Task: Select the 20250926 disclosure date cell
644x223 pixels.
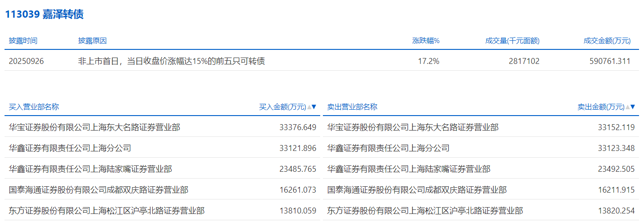Action: [x=26, y=61]
